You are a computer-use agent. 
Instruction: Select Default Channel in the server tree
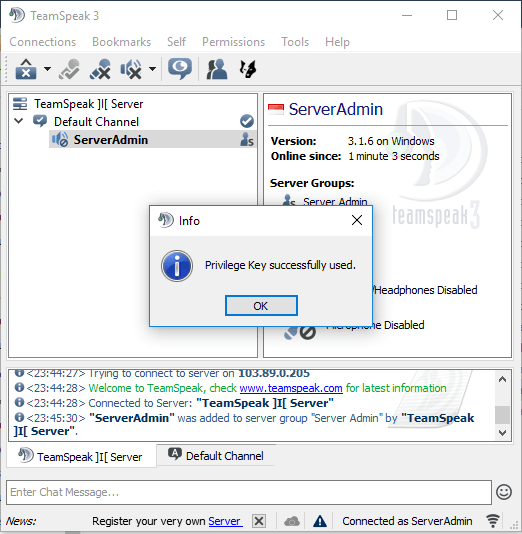point(96,122)
